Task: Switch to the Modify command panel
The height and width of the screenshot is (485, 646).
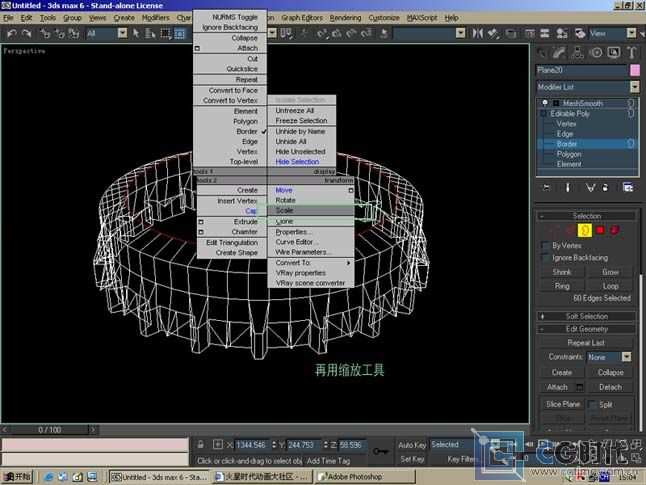Action: click(559, 53)
